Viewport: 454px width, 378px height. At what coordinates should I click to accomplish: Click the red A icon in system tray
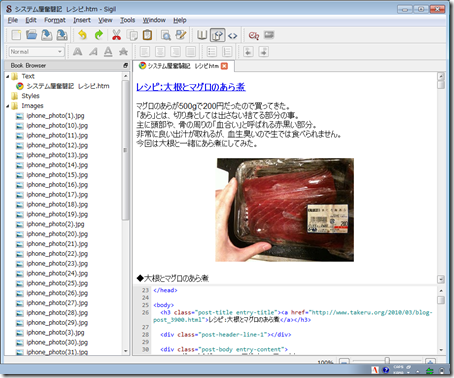coord(375,370)
